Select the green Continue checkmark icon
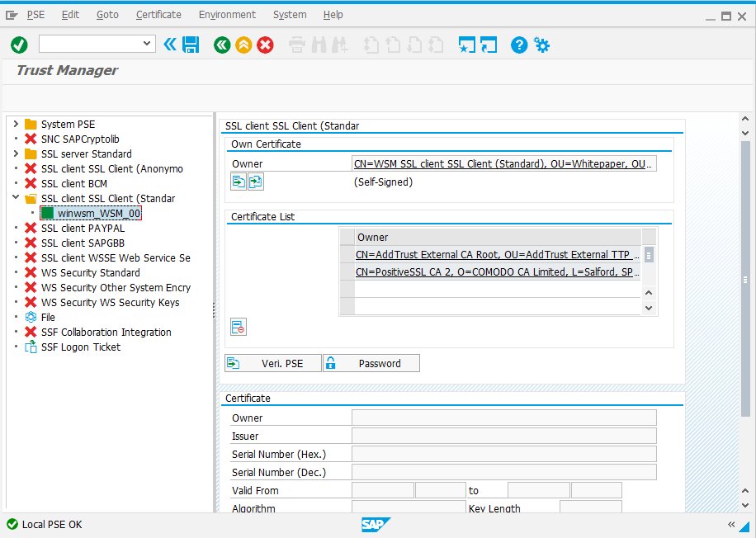This screenshot has height=538, width=756. (19, 45)
